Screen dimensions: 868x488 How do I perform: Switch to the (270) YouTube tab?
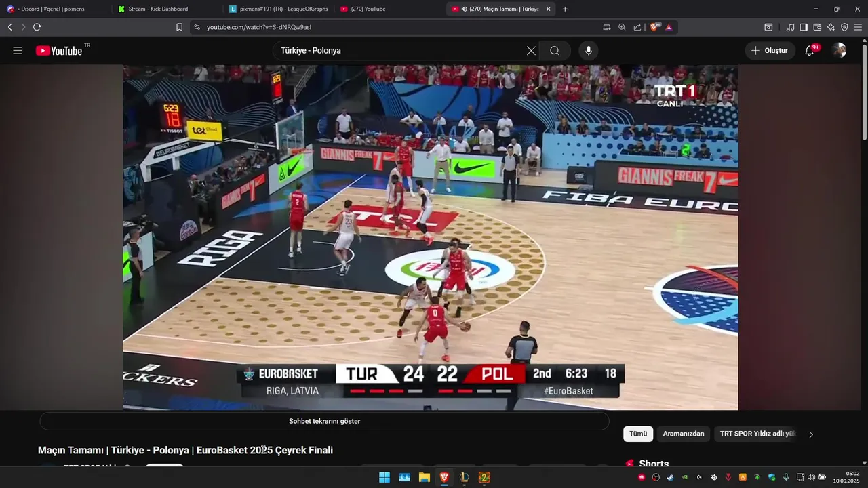click(x=389, y=9)
